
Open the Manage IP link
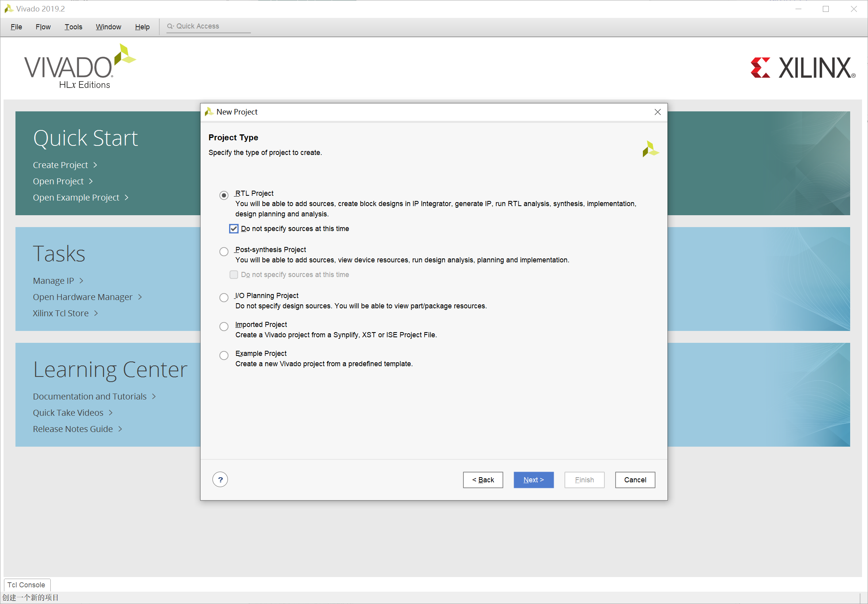(x=54, y=281)
